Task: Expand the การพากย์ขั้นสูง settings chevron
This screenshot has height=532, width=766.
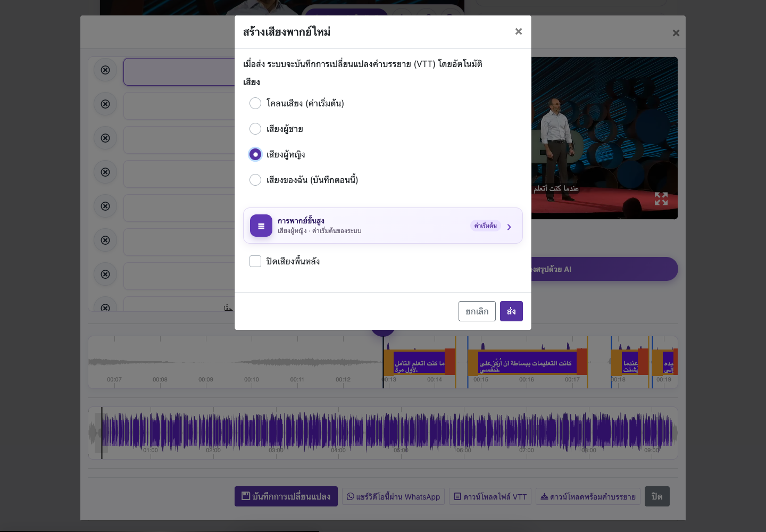Action: (509, 227)
